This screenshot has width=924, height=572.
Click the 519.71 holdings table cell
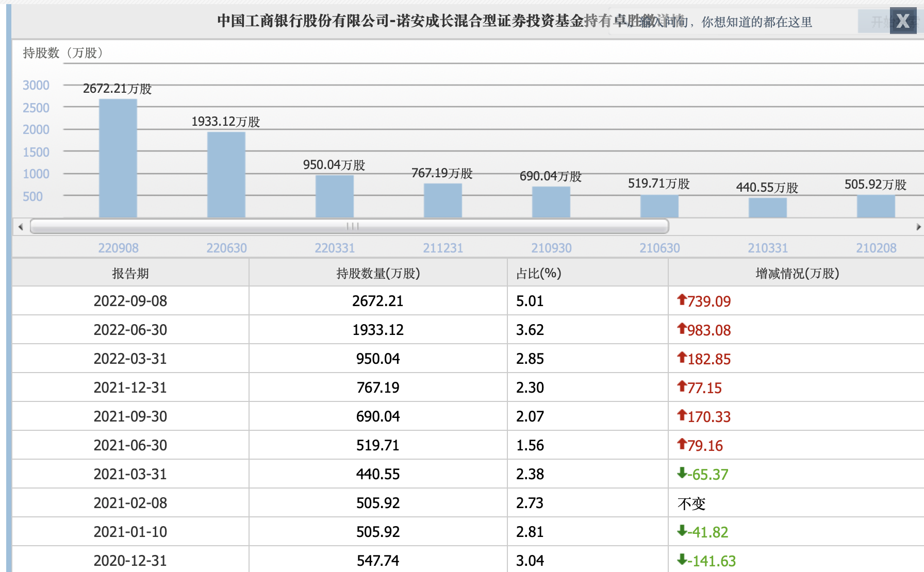coord(378,445)
